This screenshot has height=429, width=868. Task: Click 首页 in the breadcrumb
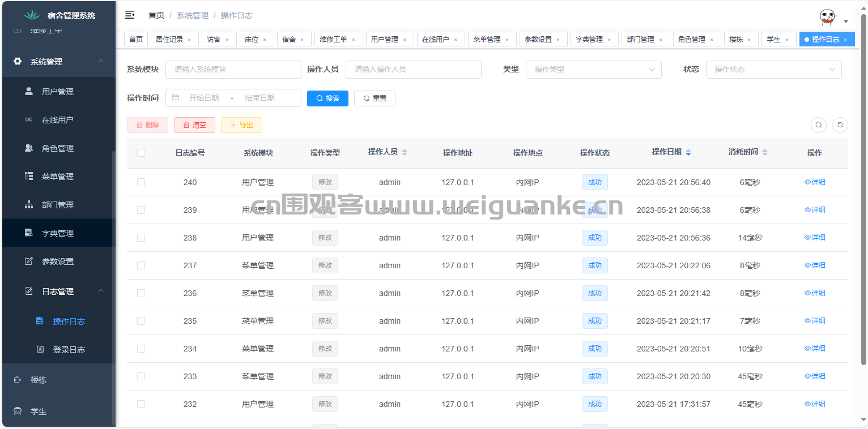pyautogui.click(x=156, y=15)
